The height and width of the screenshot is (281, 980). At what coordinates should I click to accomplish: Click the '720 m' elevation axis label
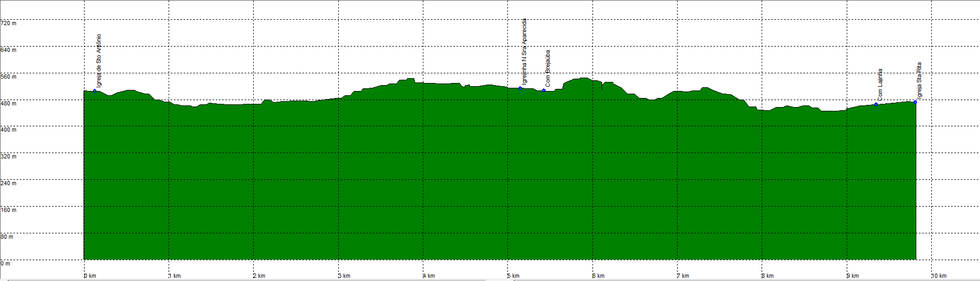[x=9, y=23]
